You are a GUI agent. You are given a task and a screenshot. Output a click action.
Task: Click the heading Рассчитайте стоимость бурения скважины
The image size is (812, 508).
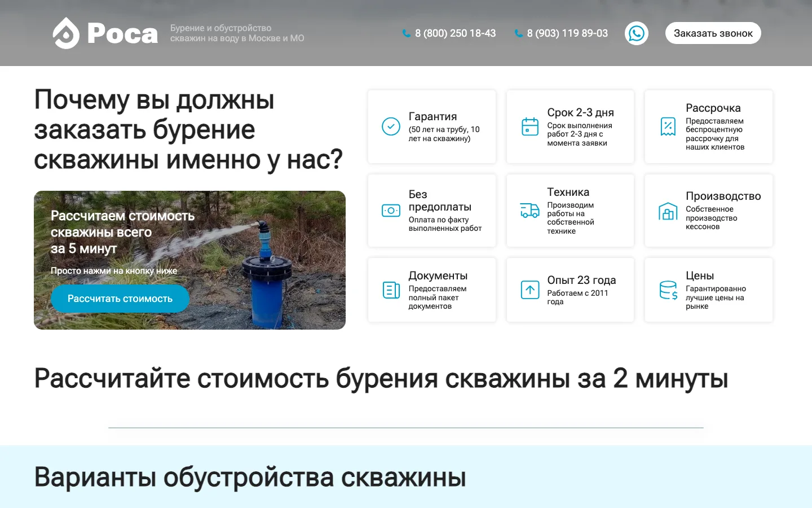381,379
